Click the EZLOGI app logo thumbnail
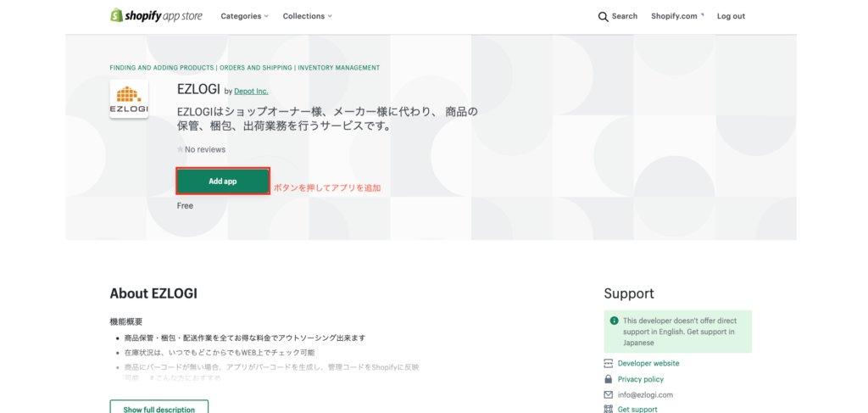 point(129,99)
